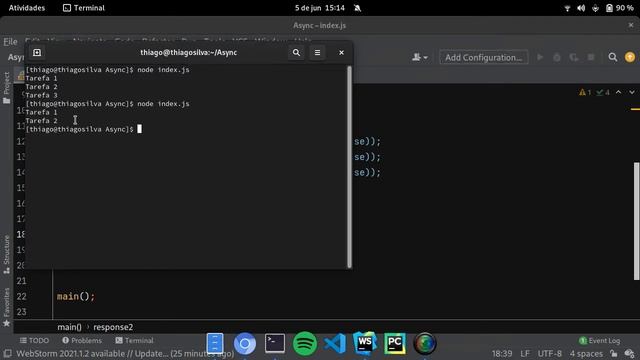Click the WebStorm editor vertical scrollbar
The width and height of the screenshot is (640, 360).
coord(636,221)
